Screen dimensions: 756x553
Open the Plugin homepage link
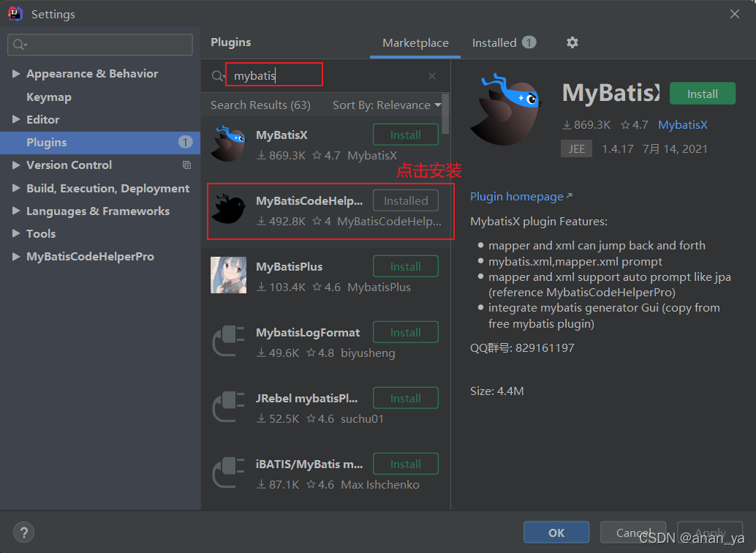[x=521, y=196]
